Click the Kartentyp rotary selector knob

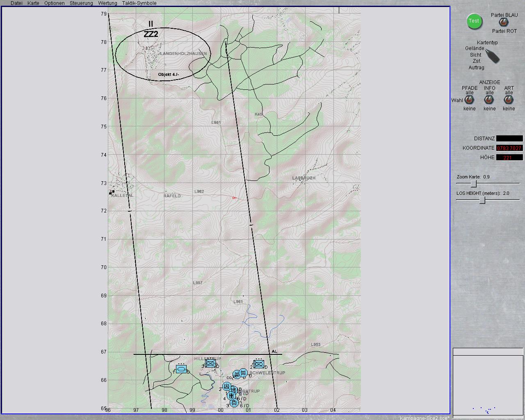point(492,55)
